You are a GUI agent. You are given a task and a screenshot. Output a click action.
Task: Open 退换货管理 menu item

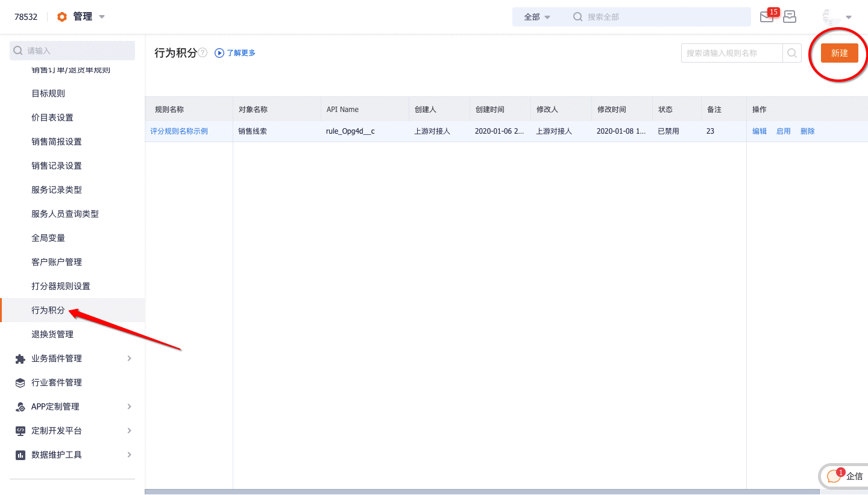[x=52, y=334]
